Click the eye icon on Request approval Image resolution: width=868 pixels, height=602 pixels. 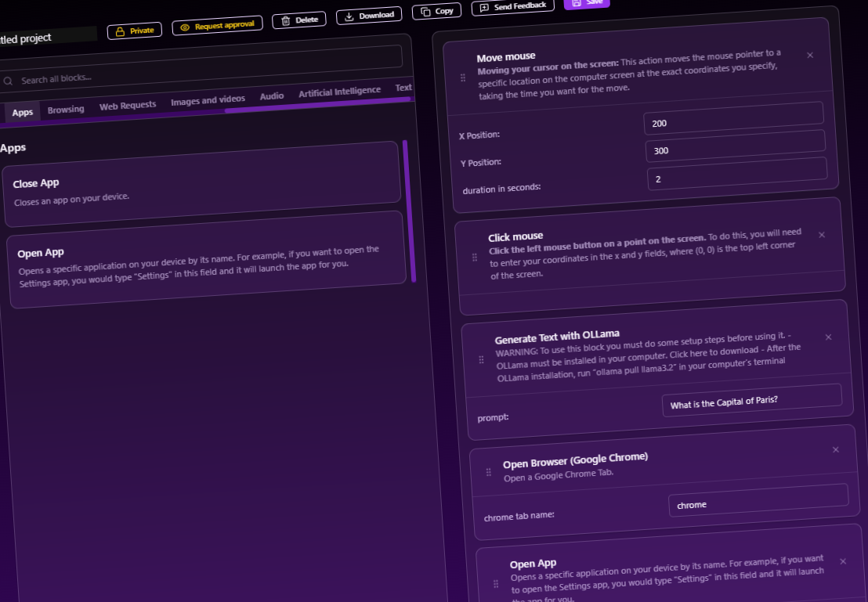coord(185,27)
